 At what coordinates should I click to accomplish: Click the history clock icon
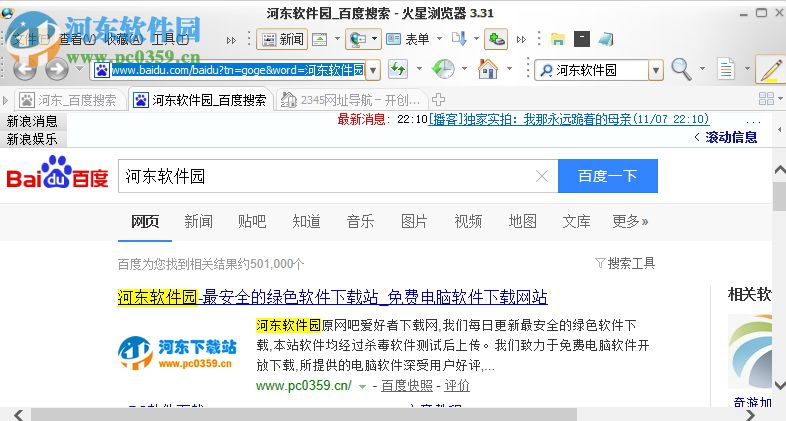tap(443, 69)
